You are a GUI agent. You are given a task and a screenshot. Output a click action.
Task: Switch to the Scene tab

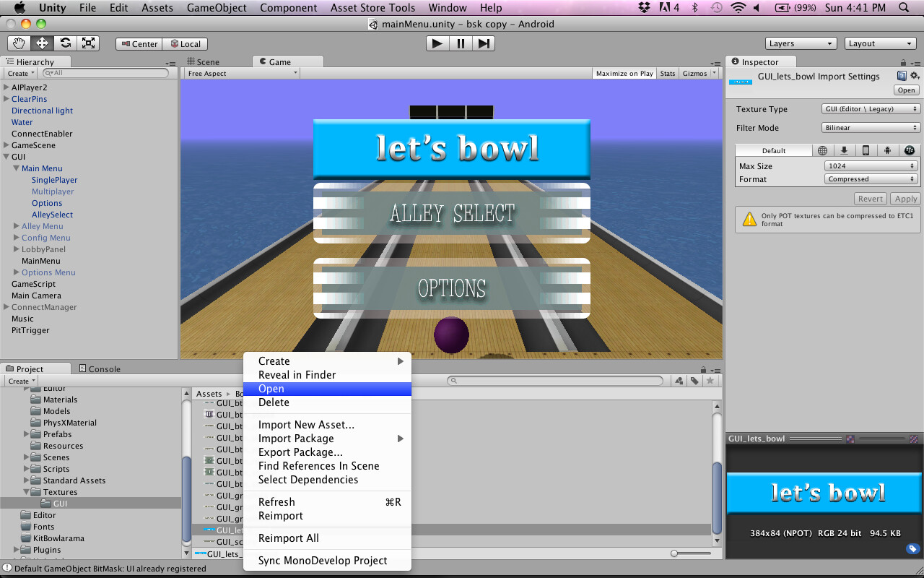coord(208,61)
